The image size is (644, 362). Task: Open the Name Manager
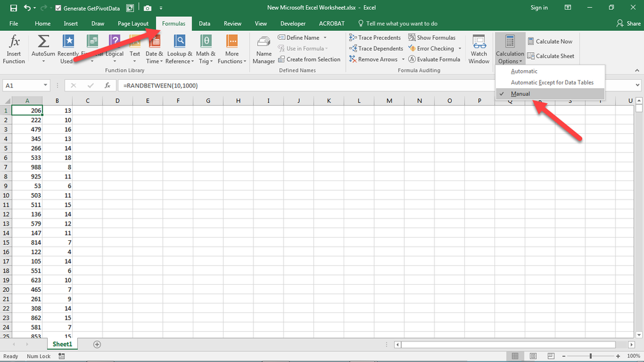(264, 50)
